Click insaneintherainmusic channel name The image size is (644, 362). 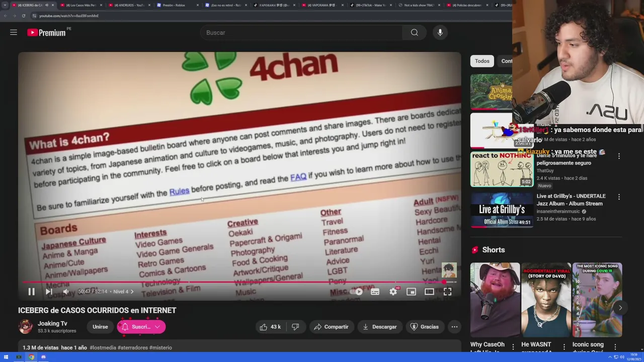pyautogui.click(x=559, y=212)
